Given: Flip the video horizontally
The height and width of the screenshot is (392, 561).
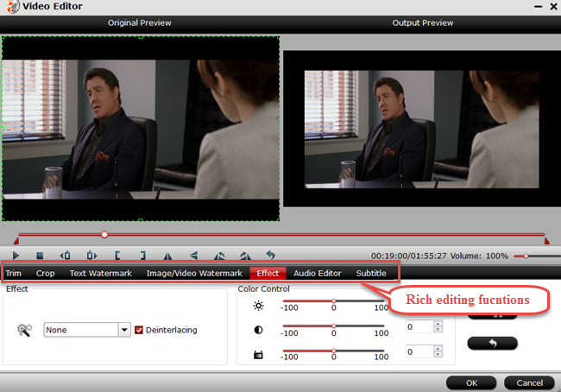Looking at the screenshot, I should point(167,256).
